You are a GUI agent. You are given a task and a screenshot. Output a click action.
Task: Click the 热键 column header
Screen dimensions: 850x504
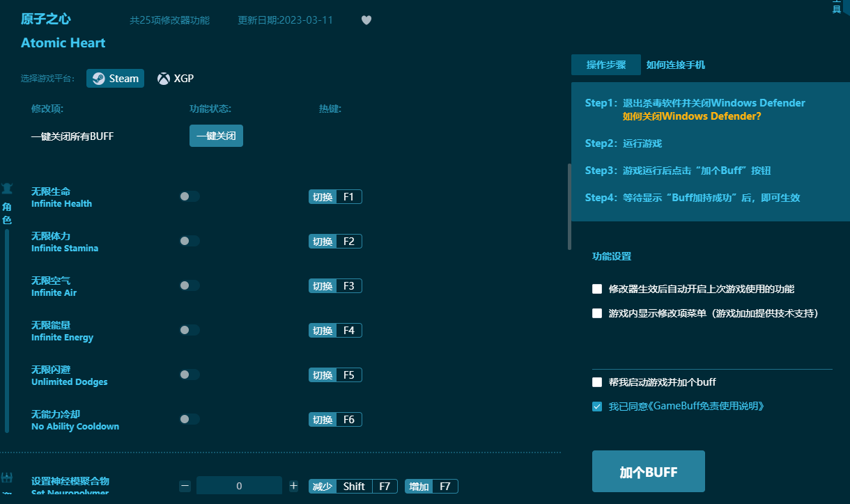click(330, 109)
